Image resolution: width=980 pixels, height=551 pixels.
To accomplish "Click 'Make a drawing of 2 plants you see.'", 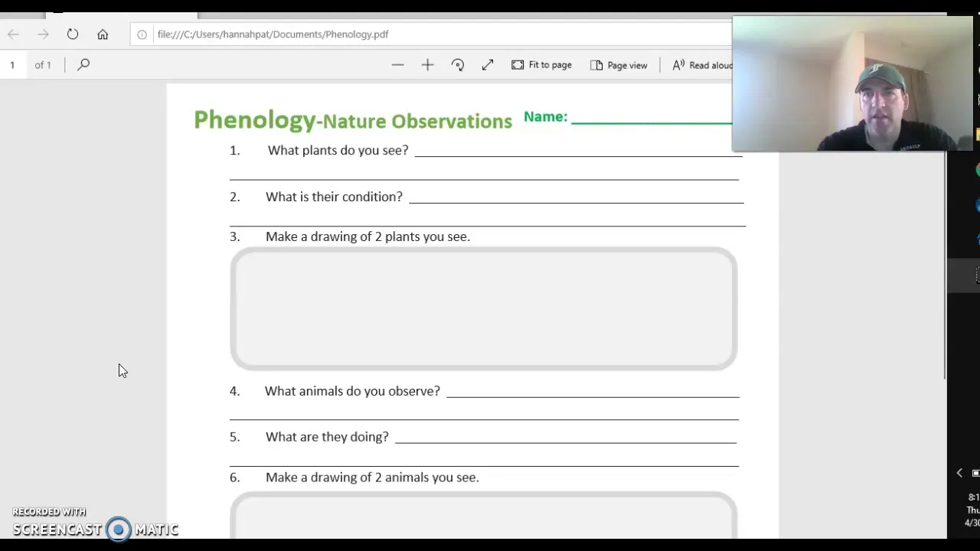I will (367, 237).
